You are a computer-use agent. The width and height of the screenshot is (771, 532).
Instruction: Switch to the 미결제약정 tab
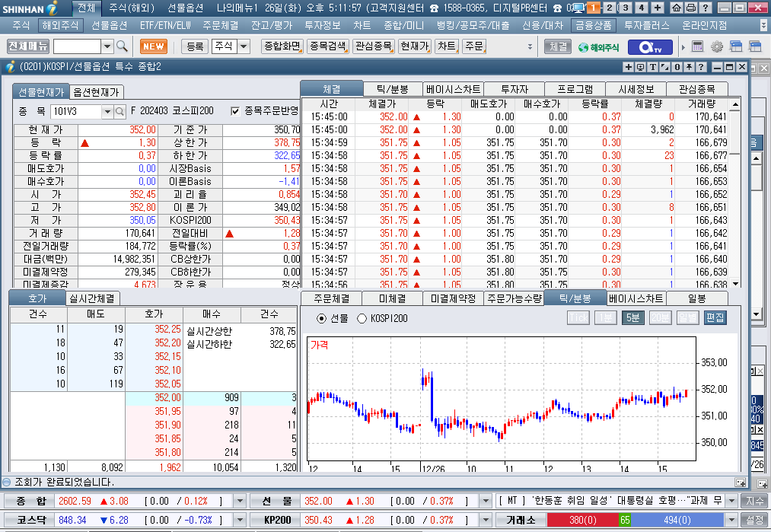pos(453,298)
